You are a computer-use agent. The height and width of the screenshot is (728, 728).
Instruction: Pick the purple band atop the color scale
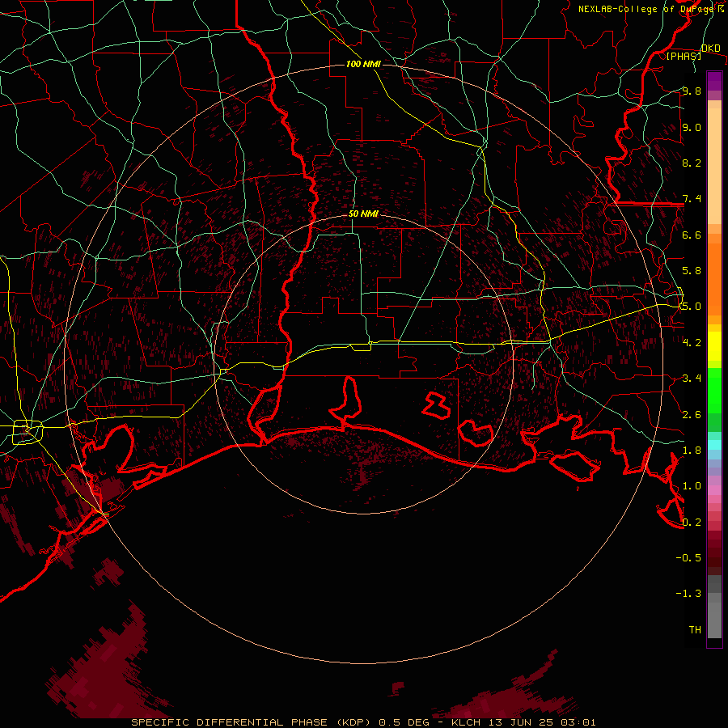click(x=714, y=81)
